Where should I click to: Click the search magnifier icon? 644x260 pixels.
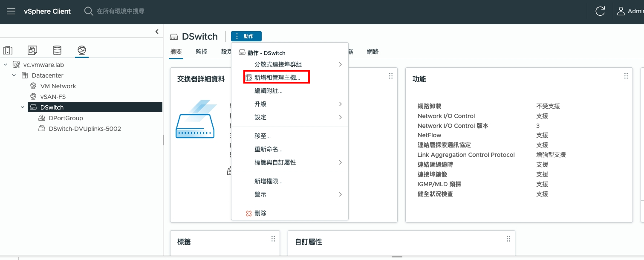(x=89, y=11)
